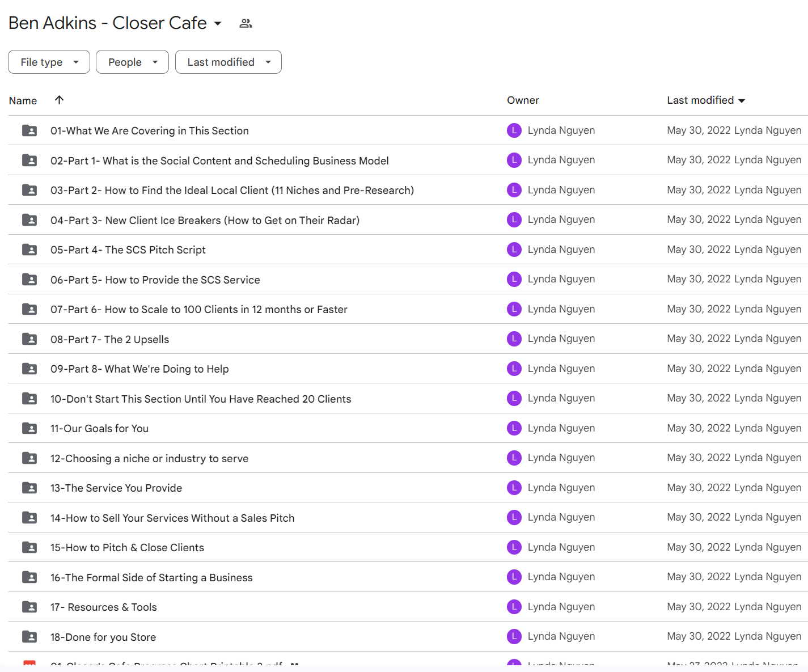Click shared folder icon for 13-The Service You Provide

pos(29,488)
